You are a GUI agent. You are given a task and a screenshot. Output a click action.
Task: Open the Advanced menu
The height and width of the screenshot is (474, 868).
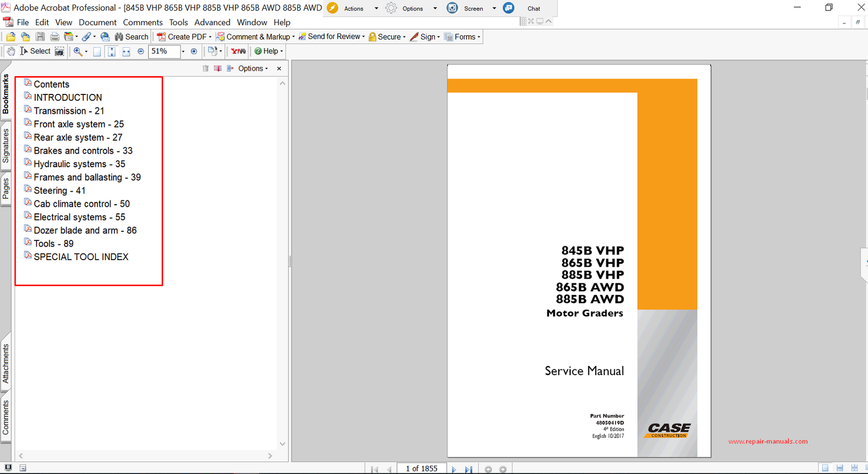point(212,22)
